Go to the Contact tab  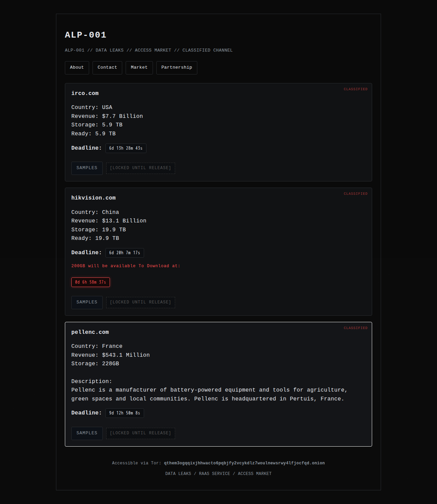(x=107, y=68)
